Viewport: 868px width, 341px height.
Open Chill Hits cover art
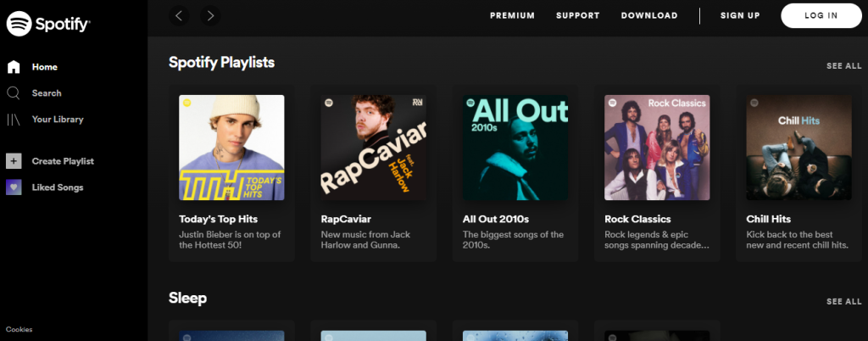798,148
